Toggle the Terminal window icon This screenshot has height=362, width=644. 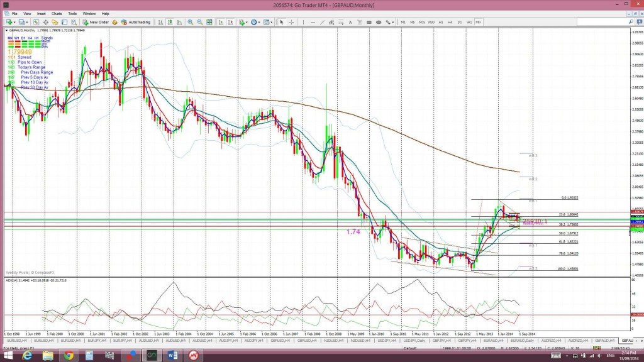coord(65,22)
